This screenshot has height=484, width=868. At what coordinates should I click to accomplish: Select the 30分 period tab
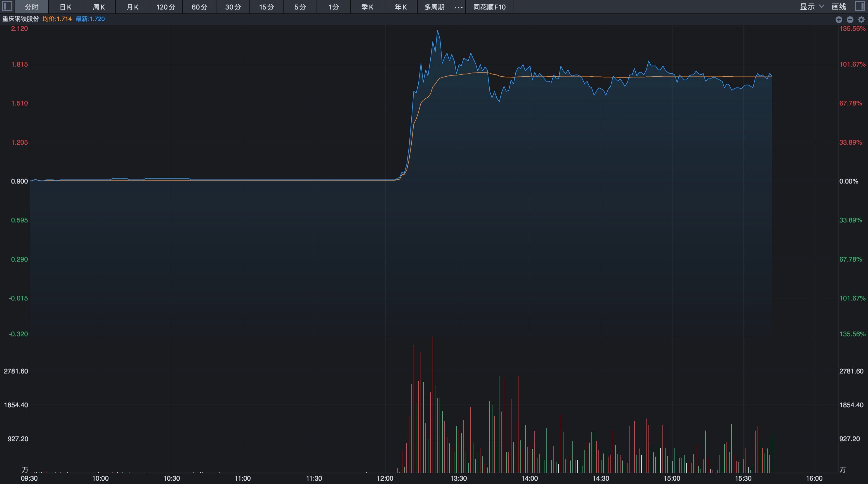[233, 7]
